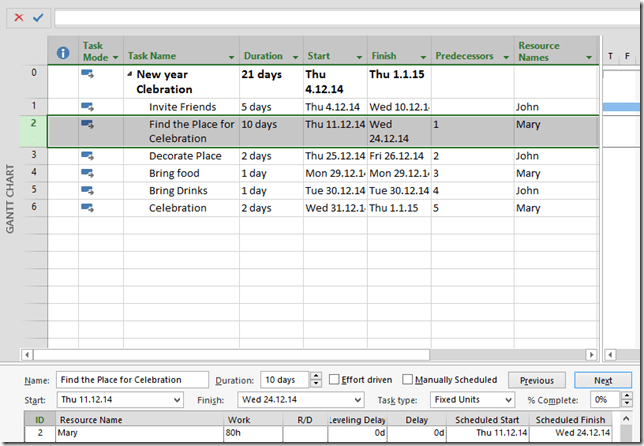This screenshot has width=644, height=446.
Task: Collapse the New year Clebration summary task
Action: point(130,74)
